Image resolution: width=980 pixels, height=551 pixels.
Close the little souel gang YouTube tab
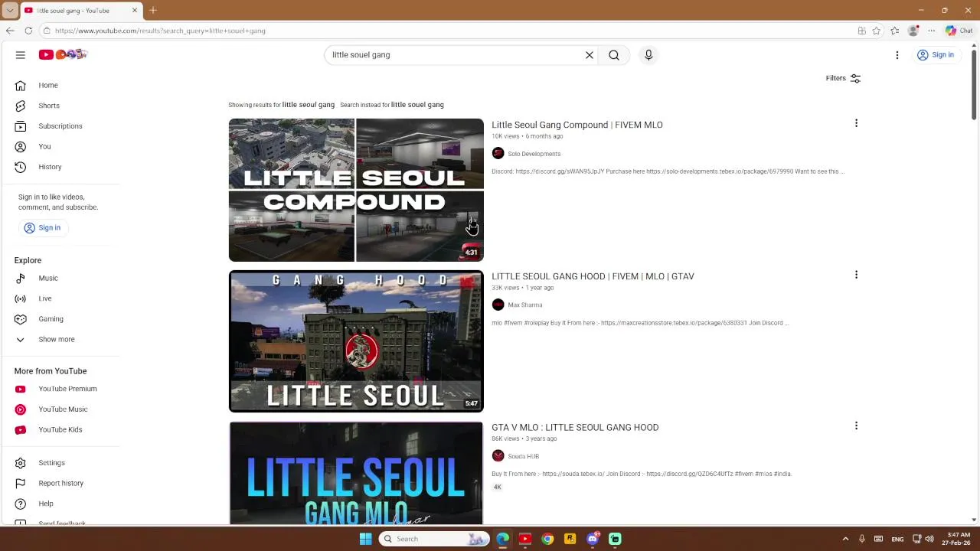tap(135, 10)
